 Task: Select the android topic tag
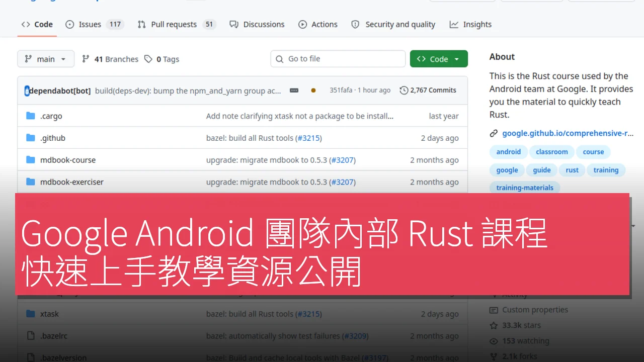pos(509,152)
